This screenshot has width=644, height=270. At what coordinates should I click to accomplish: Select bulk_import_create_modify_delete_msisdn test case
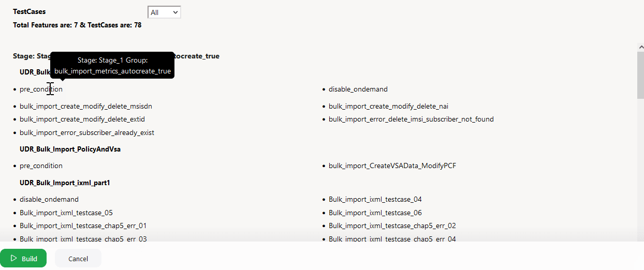(x=86, y=106)
